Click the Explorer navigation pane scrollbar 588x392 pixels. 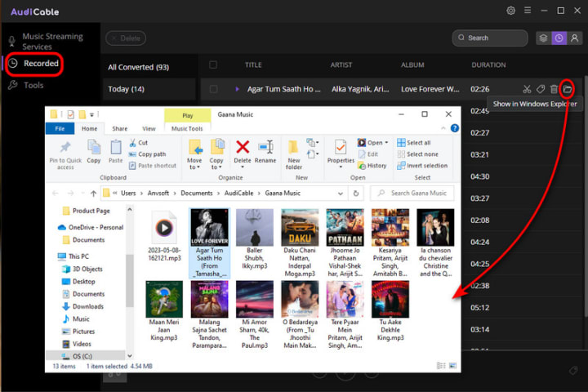tap(130, 281)
